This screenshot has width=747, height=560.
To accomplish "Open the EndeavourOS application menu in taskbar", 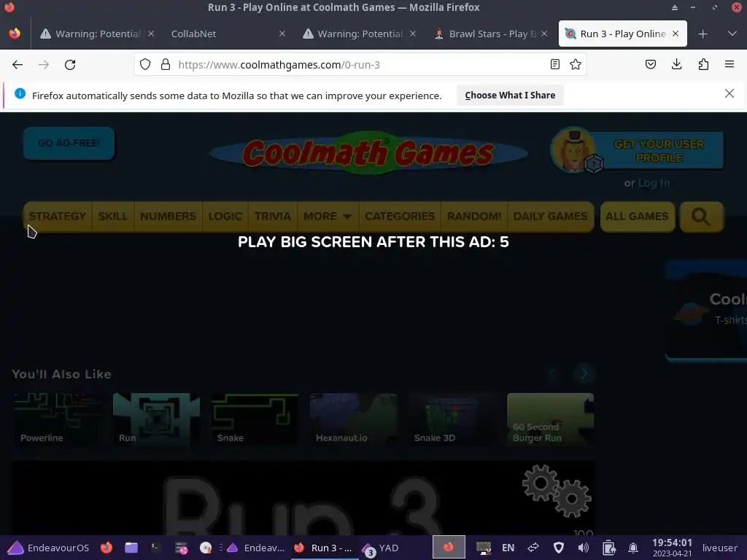I will coord(48,548).
